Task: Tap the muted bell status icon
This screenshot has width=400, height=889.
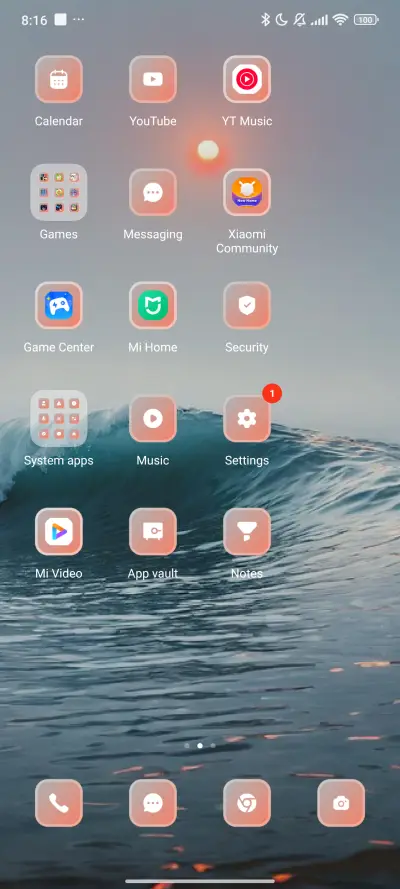Action: pyautogui.click(x=299, y=20)
